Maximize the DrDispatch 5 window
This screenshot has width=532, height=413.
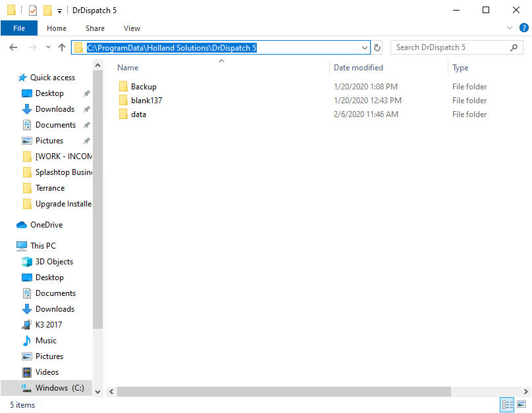486,10
